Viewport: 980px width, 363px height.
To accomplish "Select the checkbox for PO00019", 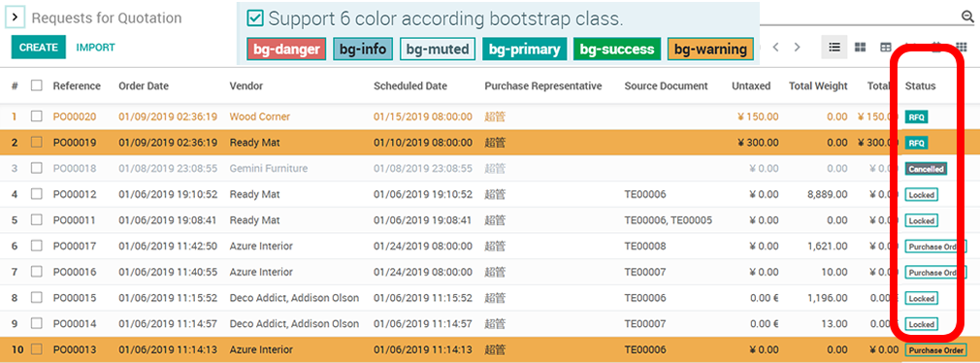I will (x=37, y=143).
